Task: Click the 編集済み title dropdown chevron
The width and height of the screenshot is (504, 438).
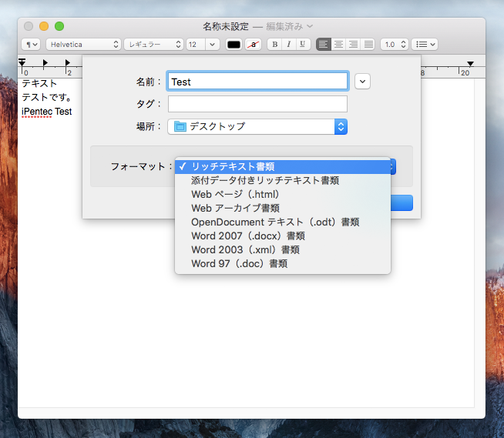Action: [x=310, y=26]
